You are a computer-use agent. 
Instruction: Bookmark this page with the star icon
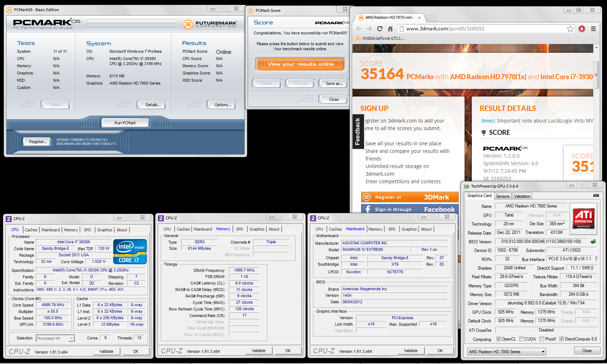pos(570,29)
